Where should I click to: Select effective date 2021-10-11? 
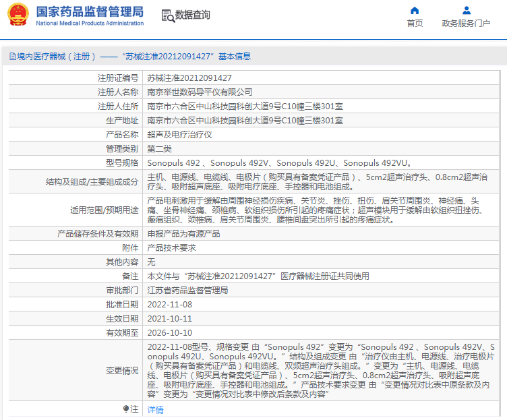pos(170,319)
